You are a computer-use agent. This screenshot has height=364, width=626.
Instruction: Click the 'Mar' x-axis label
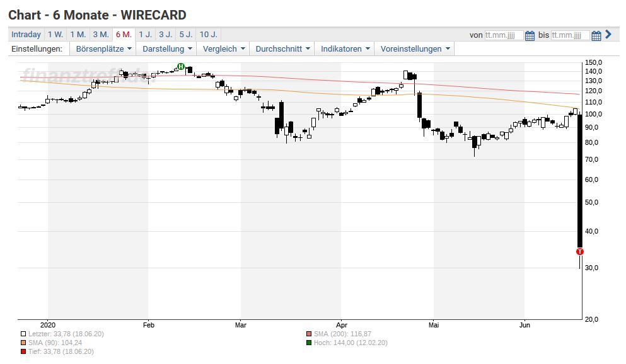click(241, 325)
